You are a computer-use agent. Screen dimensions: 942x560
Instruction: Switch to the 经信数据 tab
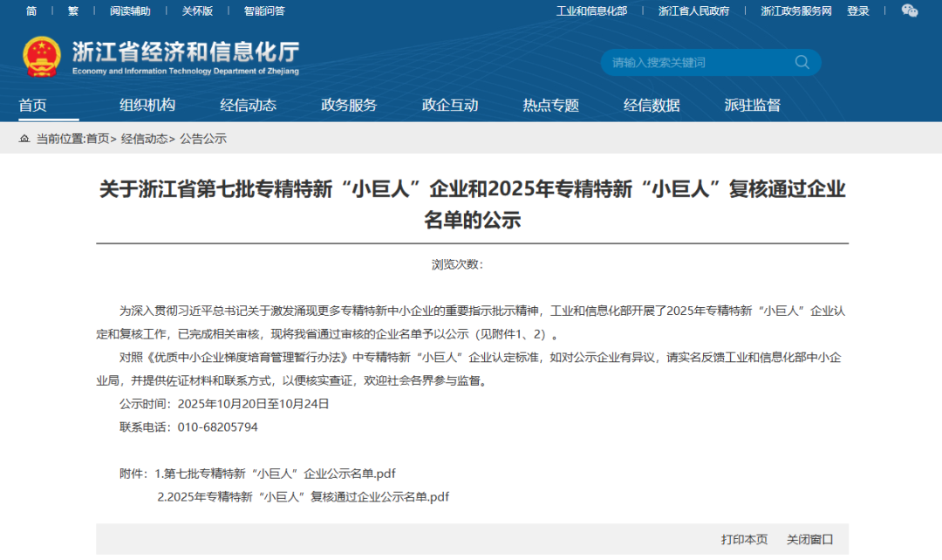tap(652, 104)
